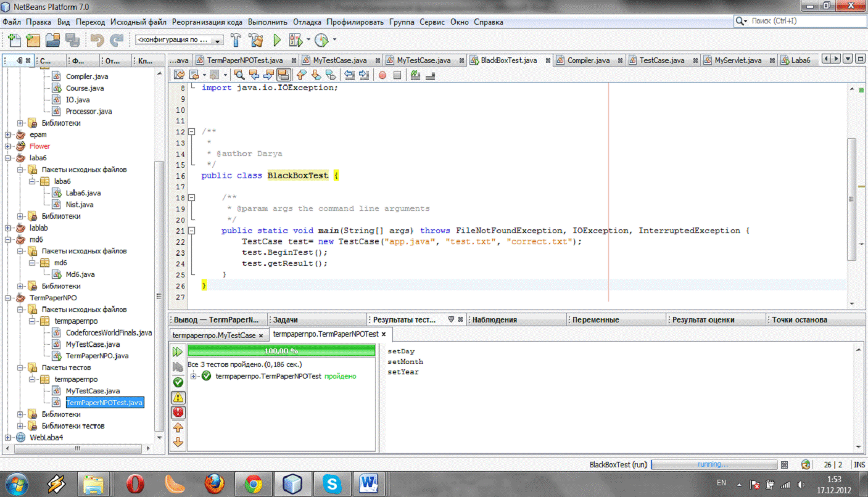
Task: Toggle the red error tests filter
Action: coord(178,412)
